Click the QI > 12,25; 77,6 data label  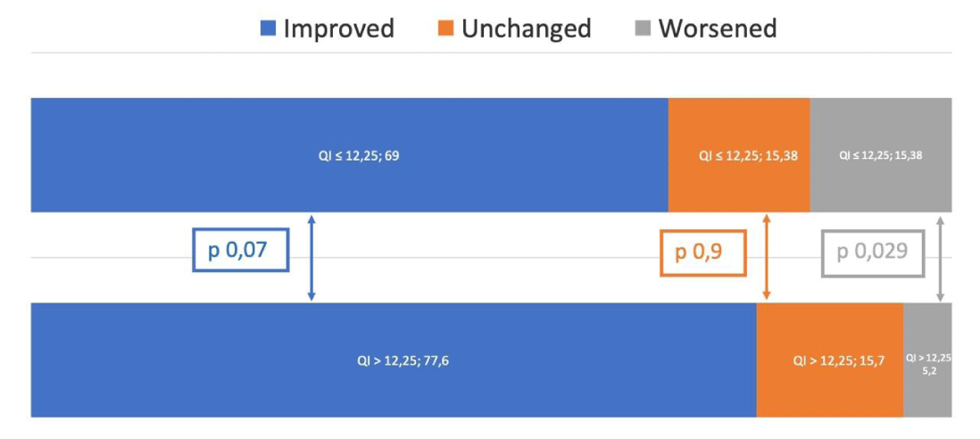point(402,361)
